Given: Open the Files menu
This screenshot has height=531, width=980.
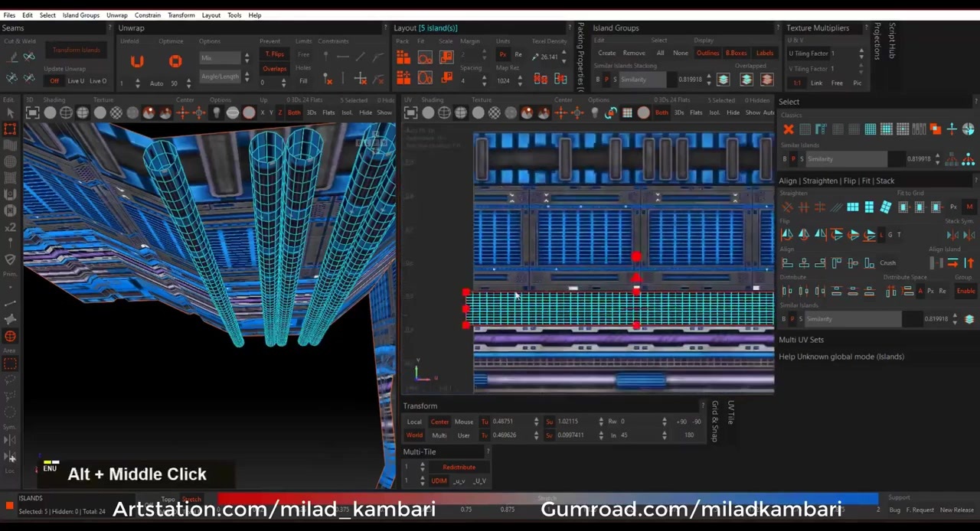Looking at the screenshot, I should click(9, 15).
